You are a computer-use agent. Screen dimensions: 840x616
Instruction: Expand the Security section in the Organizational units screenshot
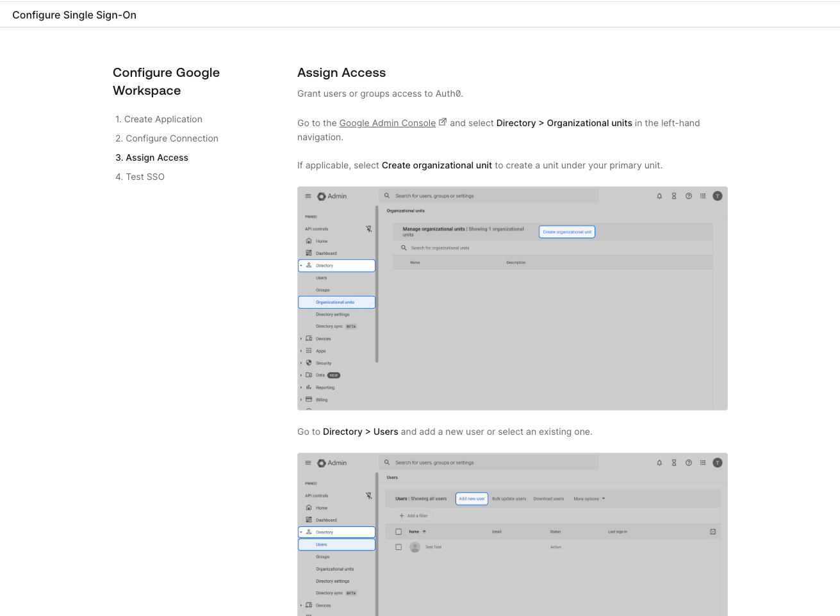click(301, 363)
